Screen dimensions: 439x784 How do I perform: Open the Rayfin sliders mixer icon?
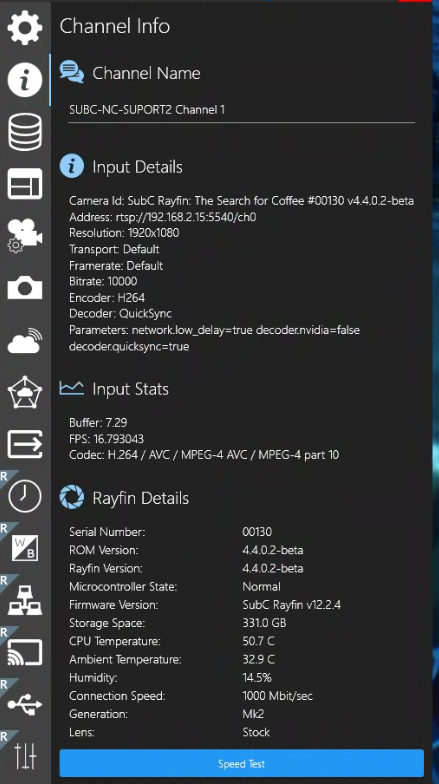[x=24, y=756]
